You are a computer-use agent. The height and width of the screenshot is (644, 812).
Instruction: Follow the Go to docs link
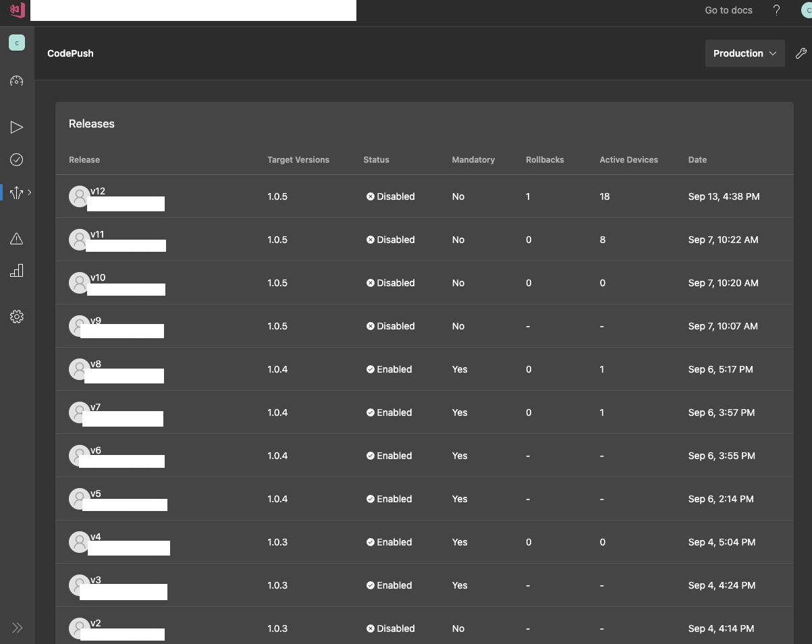coord(728,10)
